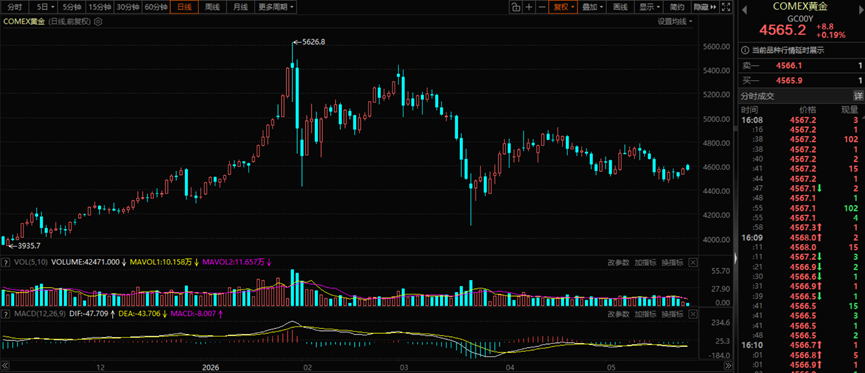Click the timeline scroll-left double arrow
This screenshot has width=865, height=373.
pyautogui.click(x=6, y=366)
